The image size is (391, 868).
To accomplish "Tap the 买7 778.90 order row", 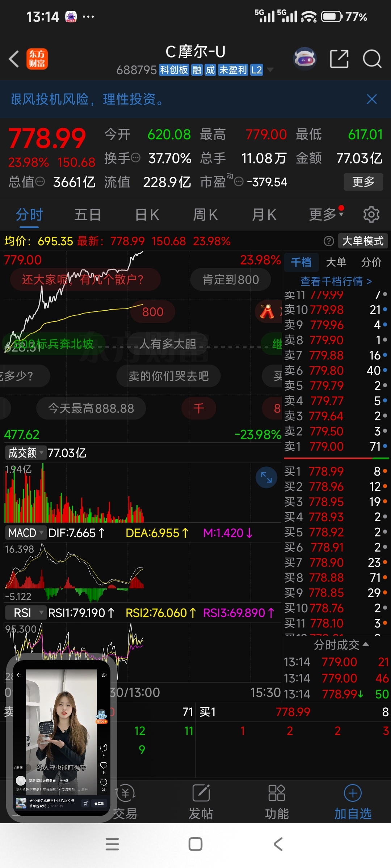I will pos(336,562).
